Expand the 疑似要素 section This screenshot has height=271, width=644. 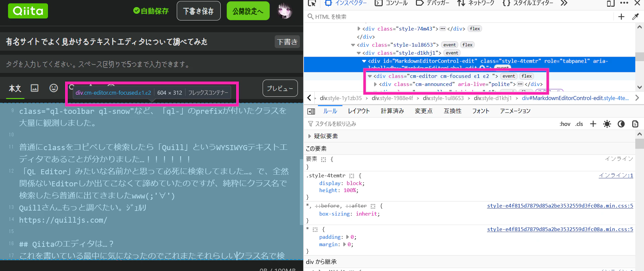pos(309,136)
